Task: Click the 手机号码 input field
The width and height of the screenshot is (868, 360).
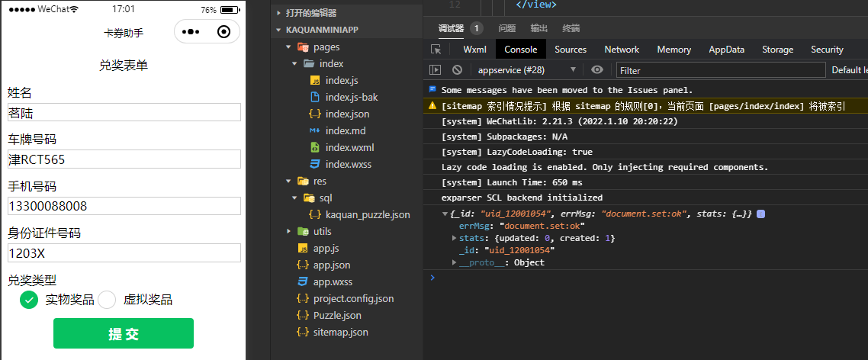Action: pyautogui.click(x=124, y=206)
